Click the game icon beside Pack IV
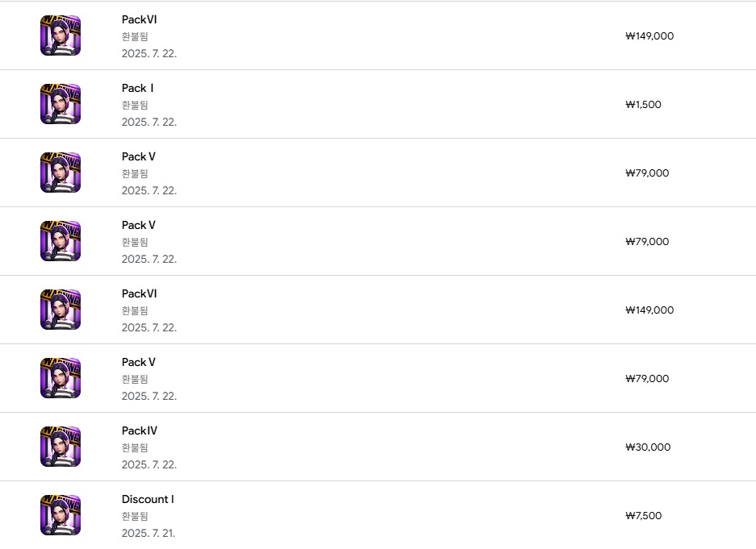The height and width of the screenshot is (549, 756). [61, 447]
